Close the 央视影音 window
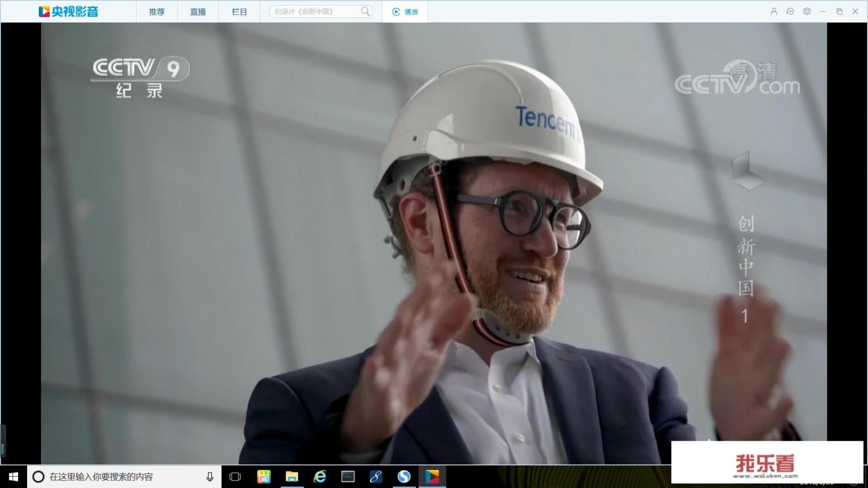The width and height of the screenshot is (868, 488). pos(855,11)
